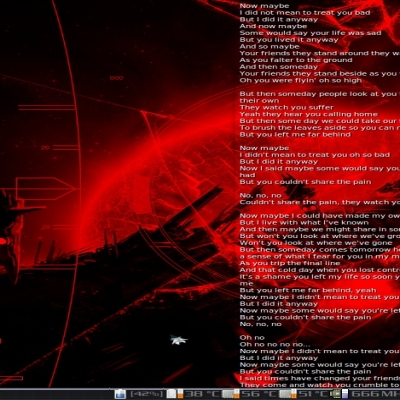Click lyric line "I did not mean to treat you bad"
The height and width of the screenshot is (400, 400).
(305, 13)
